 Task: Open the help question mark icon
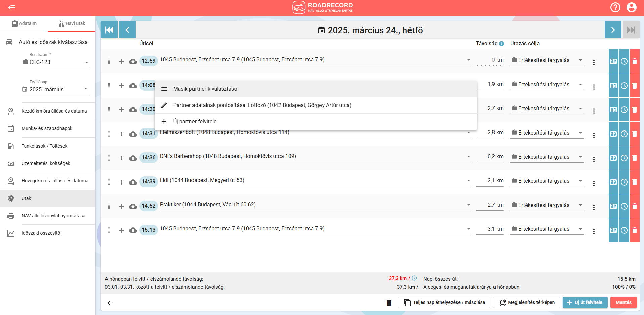click(x=615, y=7)
